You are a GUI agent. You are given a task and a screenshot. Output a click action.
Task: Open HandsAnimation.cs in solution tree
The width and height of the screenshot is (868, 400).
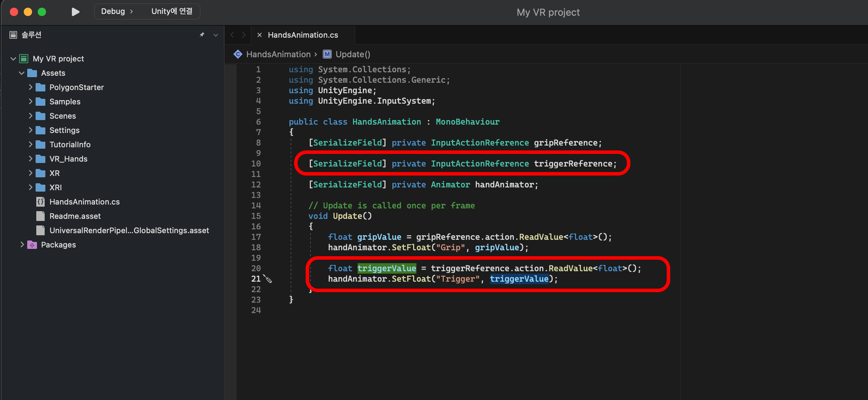pos(84,202)
